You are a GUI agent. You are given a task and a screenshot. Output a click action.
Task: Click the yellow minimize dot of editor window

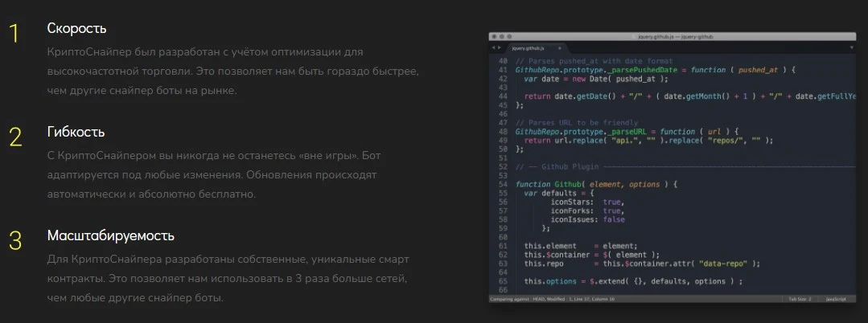pos(501,36)
